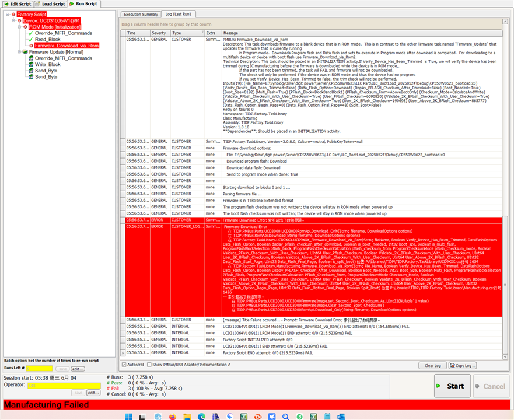Open the green S-shaped app on taskbar
The image size is (514, 420).
[299, 416]
